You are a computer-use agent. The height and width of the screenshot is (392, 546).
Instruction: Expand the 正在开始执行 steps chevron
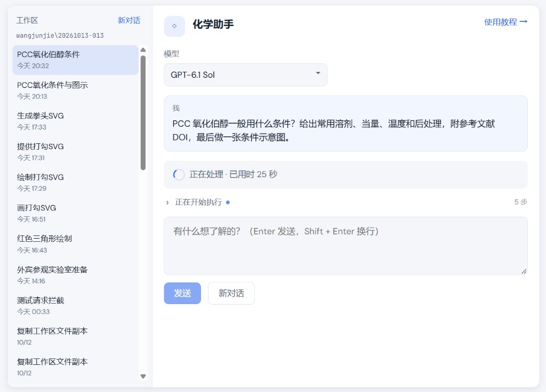coord(167,202)
